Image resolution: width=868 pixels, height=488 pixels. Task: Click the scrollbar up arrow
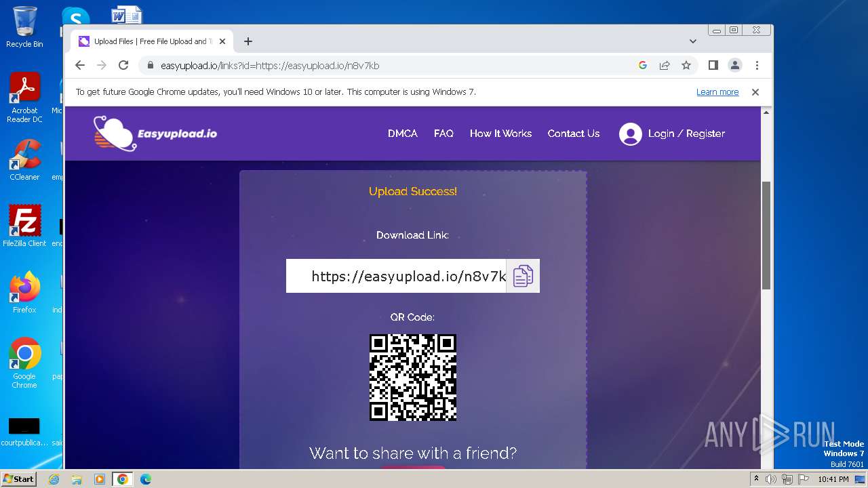click(766, 113)
